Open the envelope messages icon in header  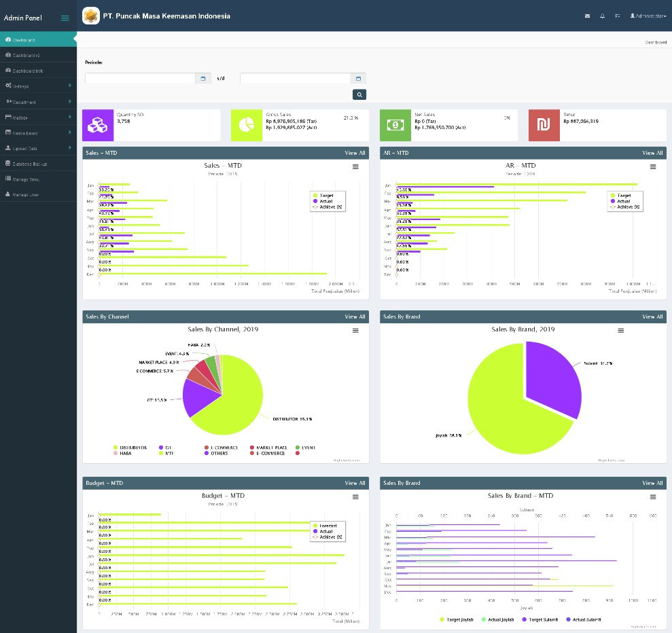point(587,16)
